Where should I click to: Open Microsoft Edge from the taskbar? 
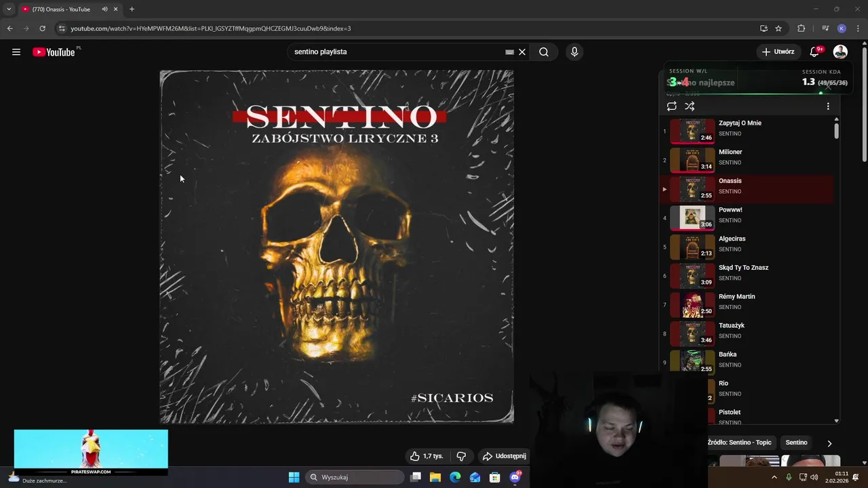click(x=455, y=477)
